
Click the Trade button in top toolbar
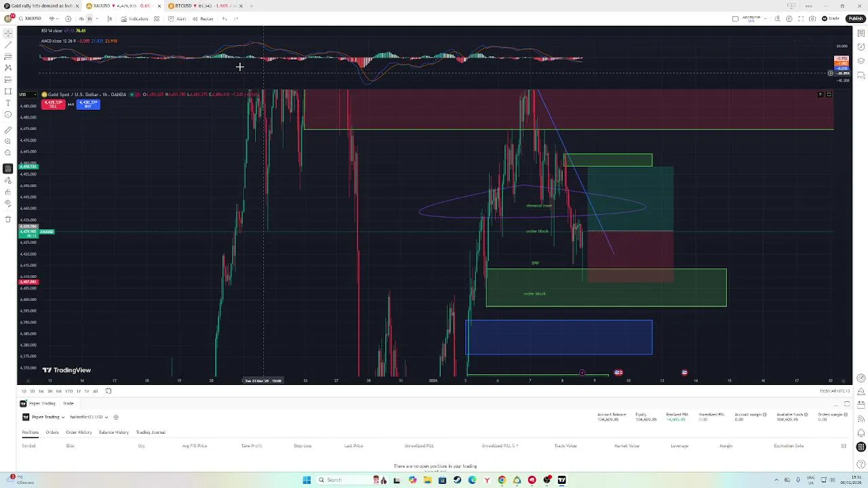click(x=830, y=19)
